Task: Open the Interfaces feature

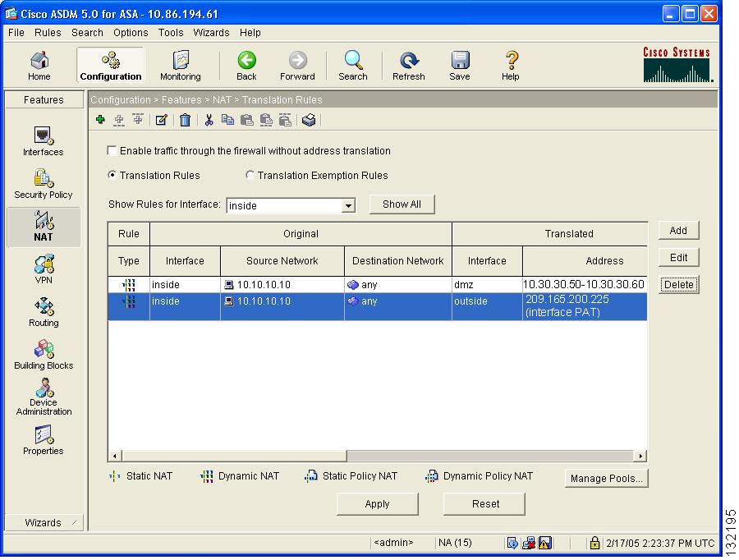Action: [44, 141]
